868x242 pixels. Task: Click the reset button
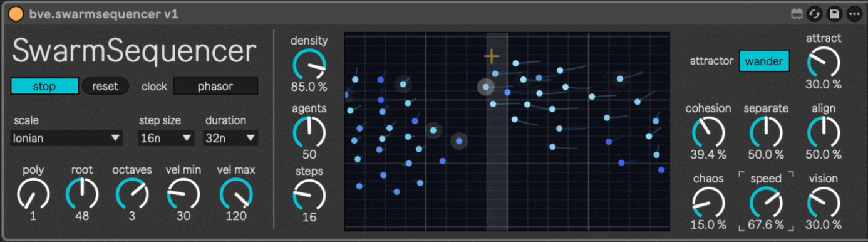click(105, 86)
